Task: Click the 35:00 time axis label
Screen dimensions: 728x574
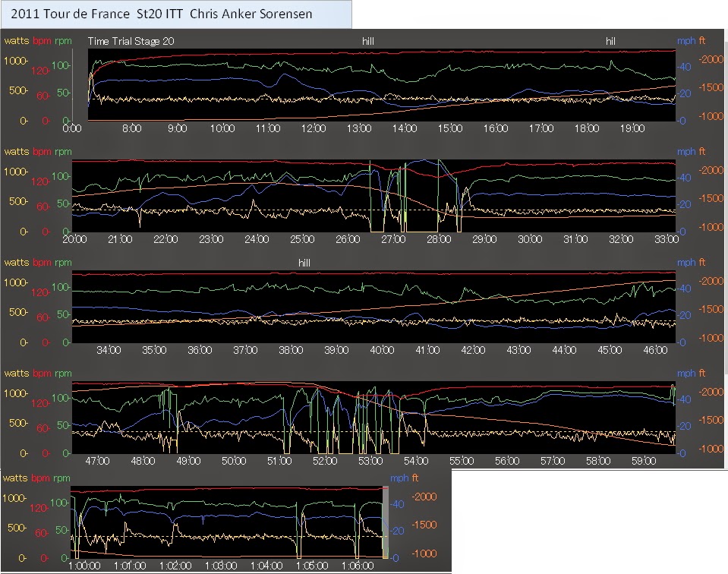Action: tap(153, 350)
